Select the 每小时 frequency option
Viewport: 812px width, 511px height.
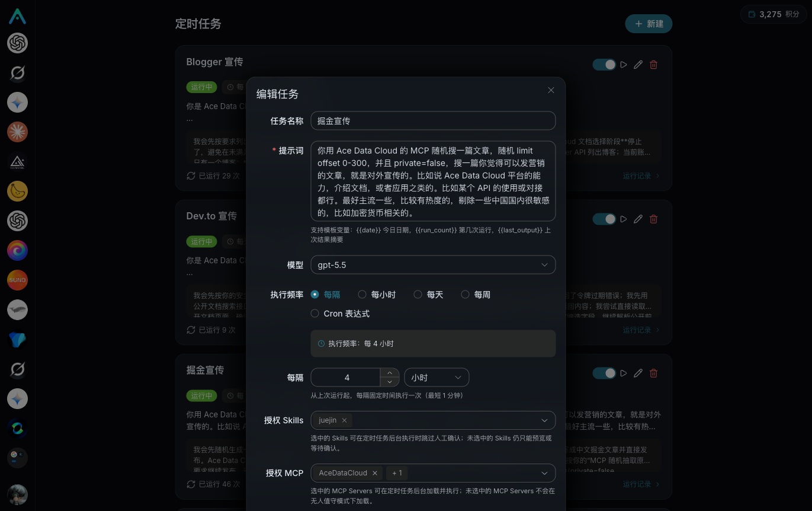pyautogui.click(x=377, y=295)
